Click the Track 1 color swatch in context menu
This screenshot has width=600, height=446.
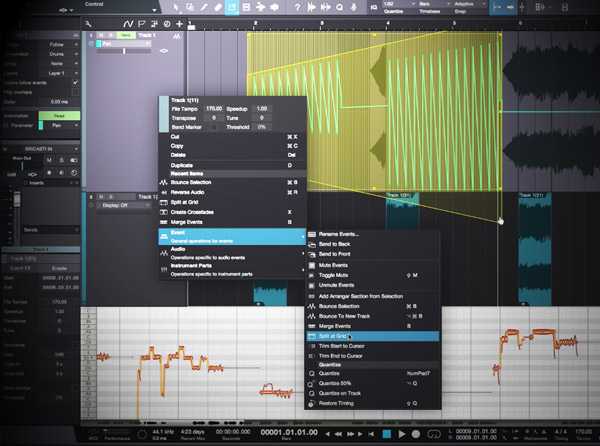(x=164, y=114)
